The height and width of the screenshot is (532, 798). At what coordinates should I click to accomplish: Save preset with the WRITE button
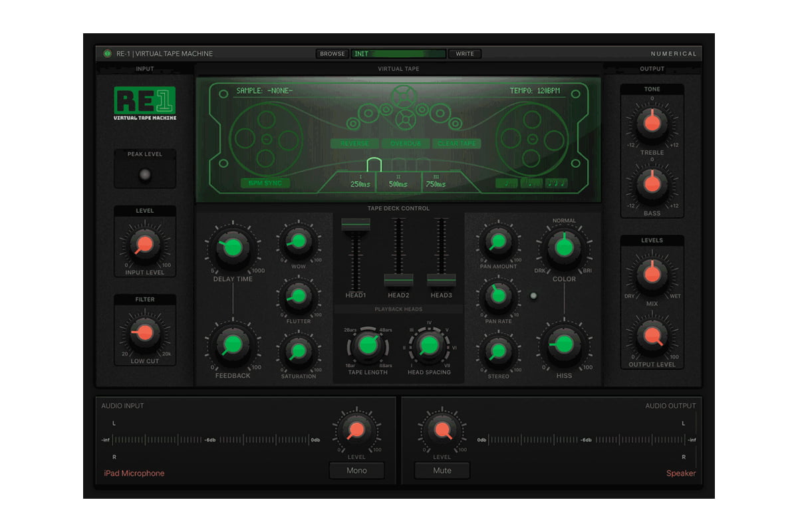point(465,54)
